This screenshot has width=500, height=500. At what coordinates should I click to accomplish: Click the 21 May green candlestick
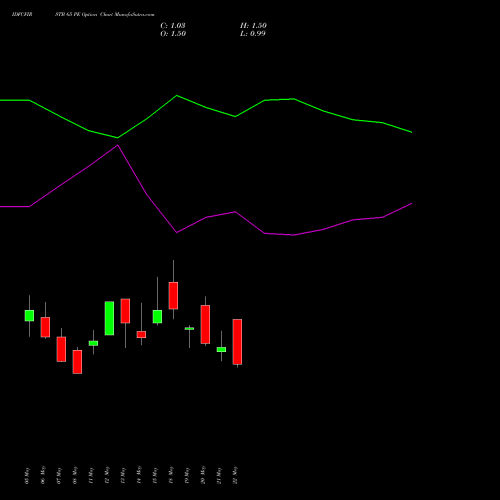[x=221, y=349]
